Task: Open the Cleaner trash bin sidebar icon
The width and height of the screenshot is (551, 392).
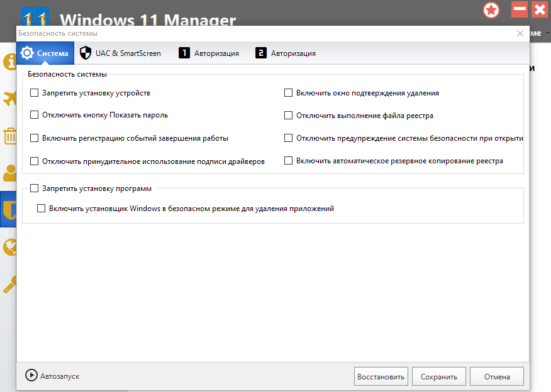Action: click(10, 136)
